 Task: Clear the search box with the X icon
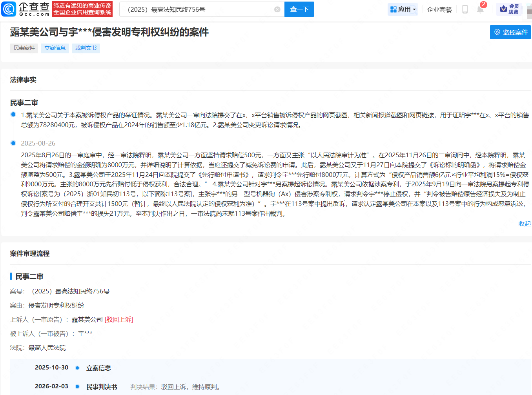277,9
